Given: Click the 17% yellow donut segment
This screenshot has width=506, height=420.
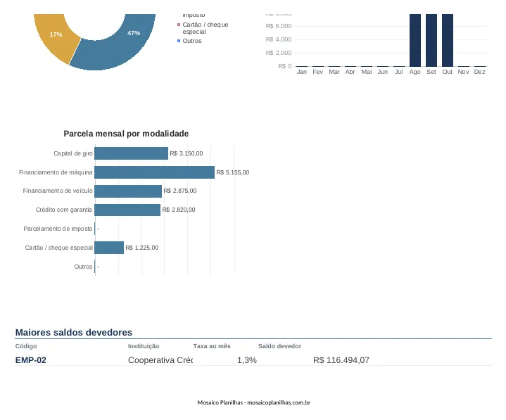Looking at the screenshot, I should tap(55, 35).
